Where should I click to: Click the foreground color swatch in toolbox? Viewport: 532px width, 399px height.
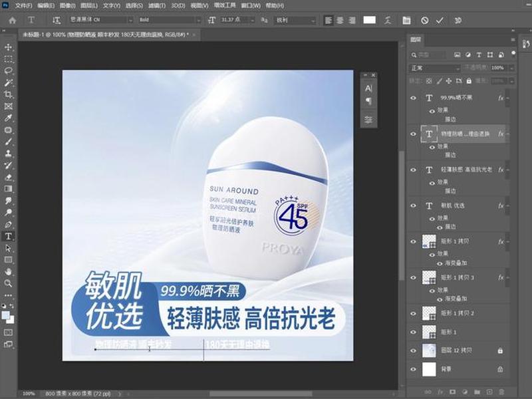5,315
